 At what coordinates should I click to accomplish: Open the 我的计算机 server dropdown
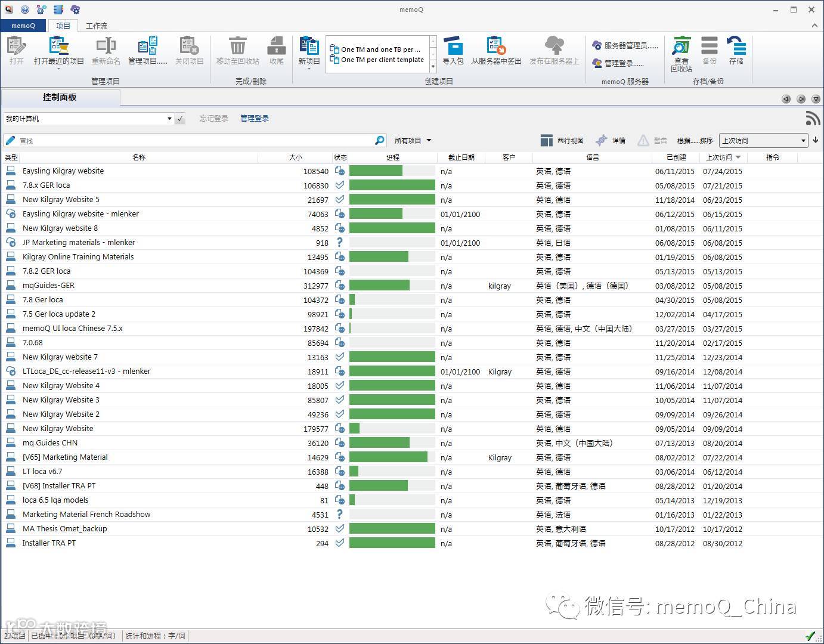(x=169, y=119)
